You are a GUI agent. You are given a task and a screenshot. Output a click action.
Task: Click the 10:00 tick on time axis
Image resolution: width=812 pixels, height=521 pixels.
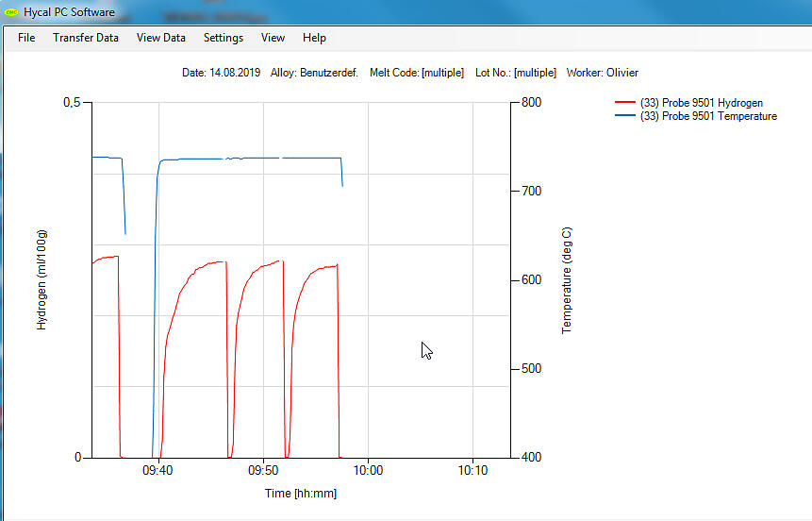pyautogui.click(x=368, y=471)
